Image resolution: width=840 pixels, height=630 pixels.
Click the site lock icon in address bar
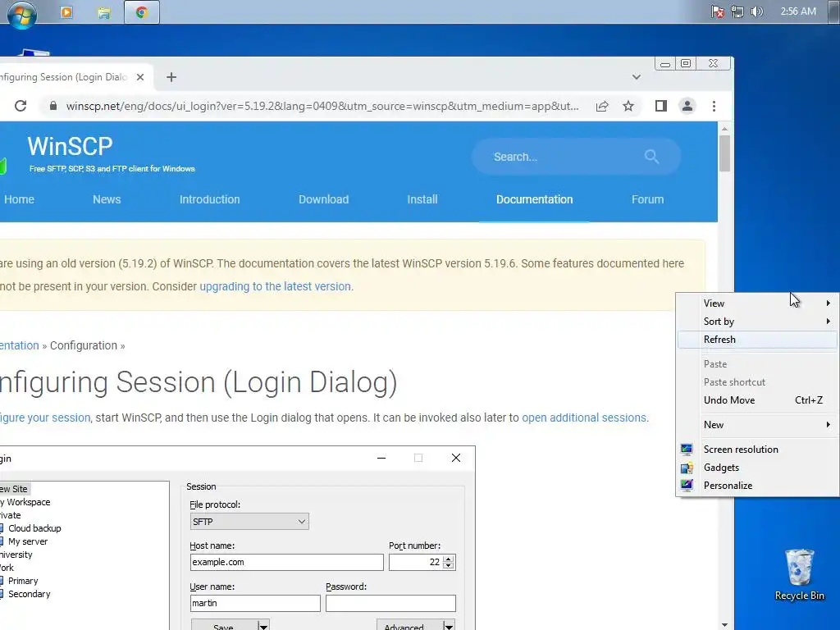(x=52, y=106)
